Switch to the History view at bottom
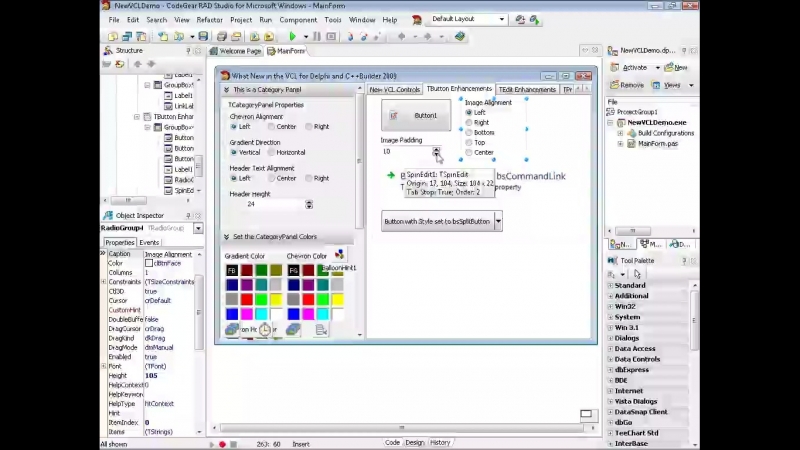This screenshot has height=450, width=800. (x=440, y=443)
